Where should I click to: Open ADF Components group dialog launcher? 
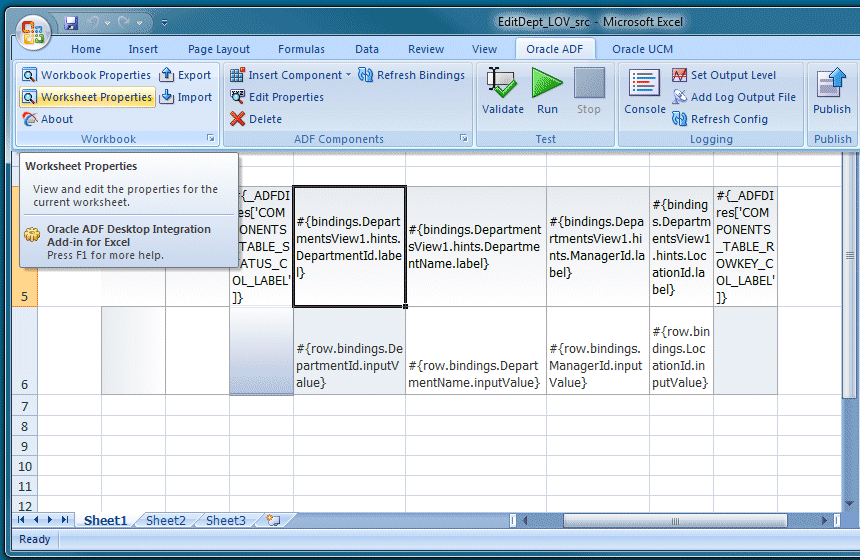click(463, 138)
